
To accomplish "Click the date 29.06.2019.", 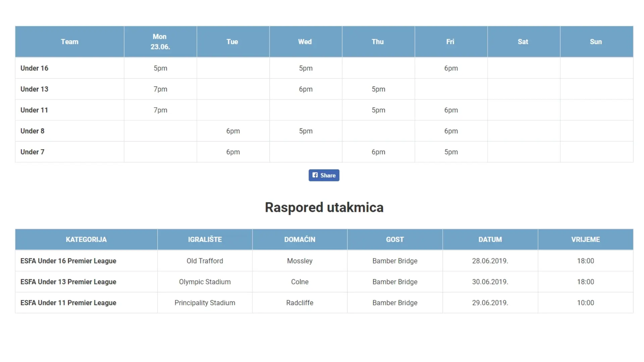I will point(490,303).
